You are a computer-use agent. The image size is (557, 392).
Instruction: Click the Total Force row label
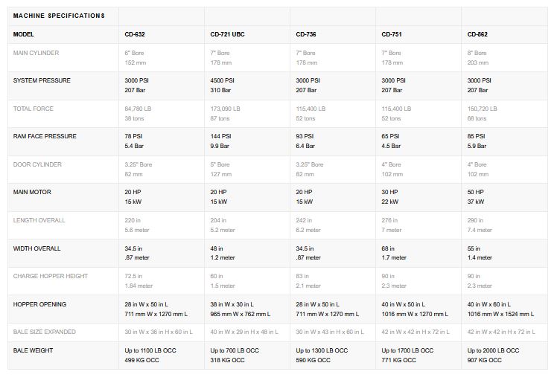click(x=34, y=109)
